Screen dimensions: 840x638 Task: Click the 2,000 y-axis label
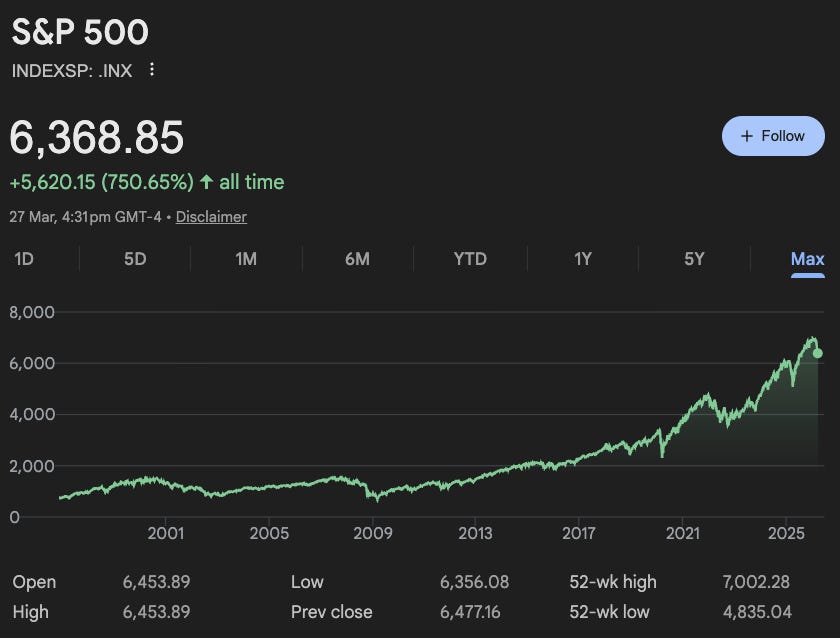point(32,466)
